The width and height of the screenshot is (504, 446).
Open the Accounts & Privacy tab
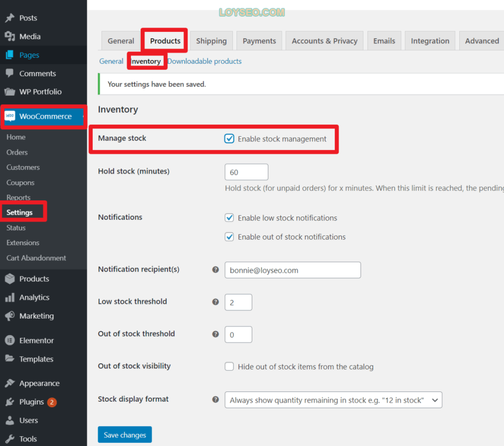(324, 41)
